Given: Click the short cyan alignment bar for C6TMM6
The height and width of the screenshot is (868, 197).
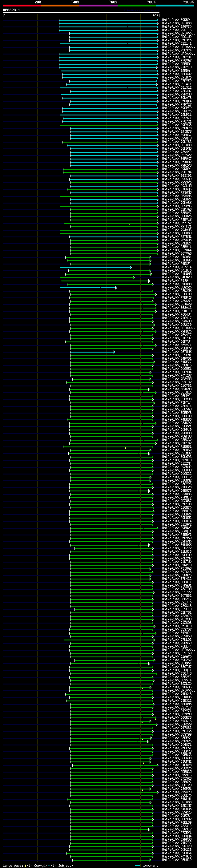Looking at the screenshot, I should (x=92, y=352).
